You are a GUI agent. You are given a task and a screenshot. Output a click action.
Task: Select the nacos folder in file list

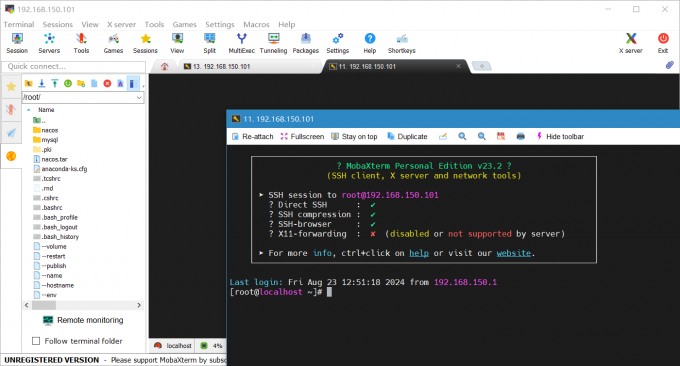(x=46, y=130)
